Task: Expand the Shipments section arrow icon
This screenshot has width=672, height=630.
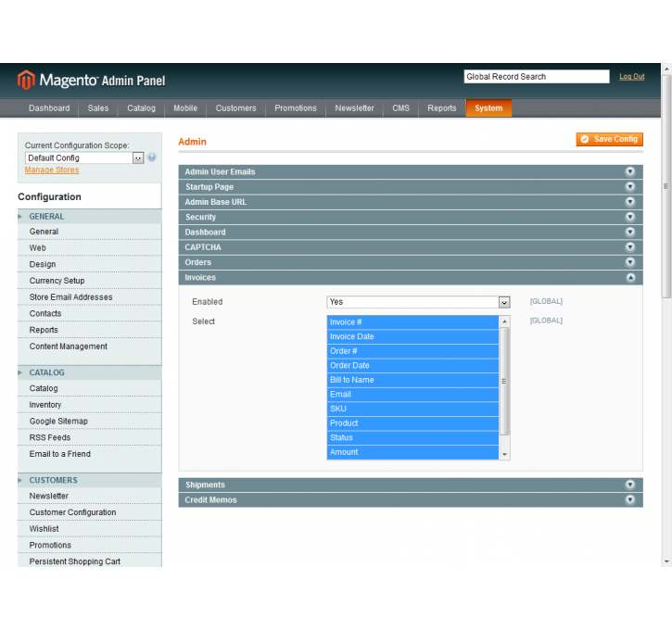Action: 630,485
